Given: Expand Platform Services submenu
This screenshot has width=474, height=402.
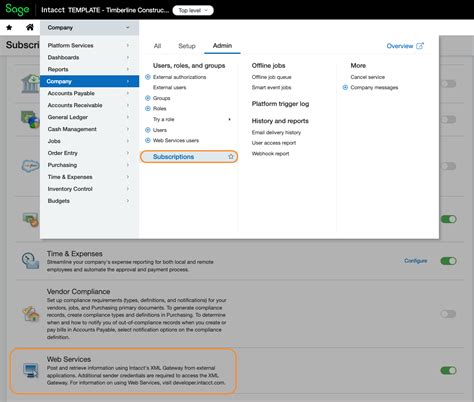Looking at the screenshot, I should coord(128,45).
